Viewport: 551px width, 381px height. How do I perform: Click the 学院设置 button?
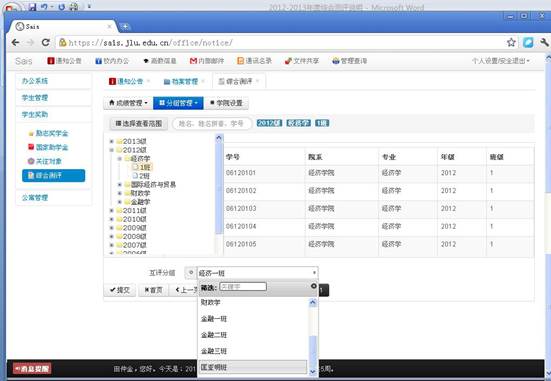click(x=226, y=103)
